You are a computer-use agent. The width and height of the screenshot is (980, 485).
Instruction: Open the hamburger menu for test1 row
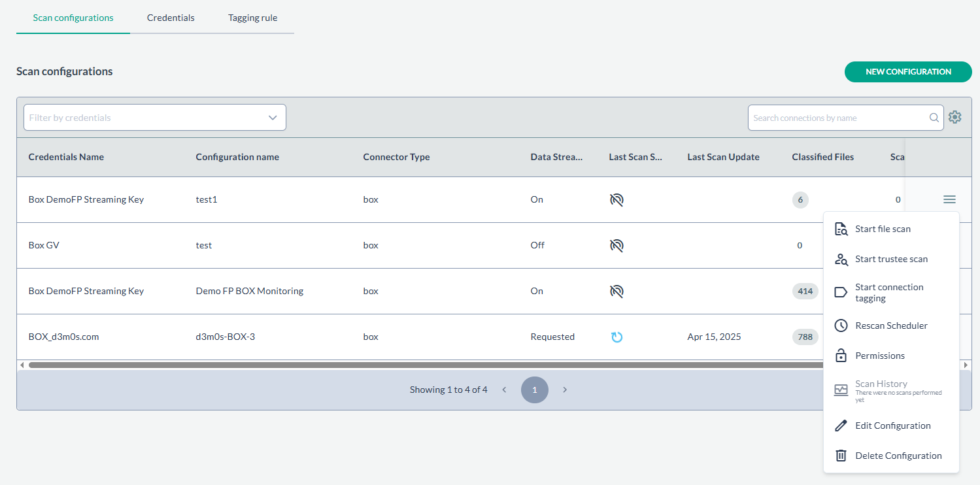pyautogui.click(x=949, y=199)
